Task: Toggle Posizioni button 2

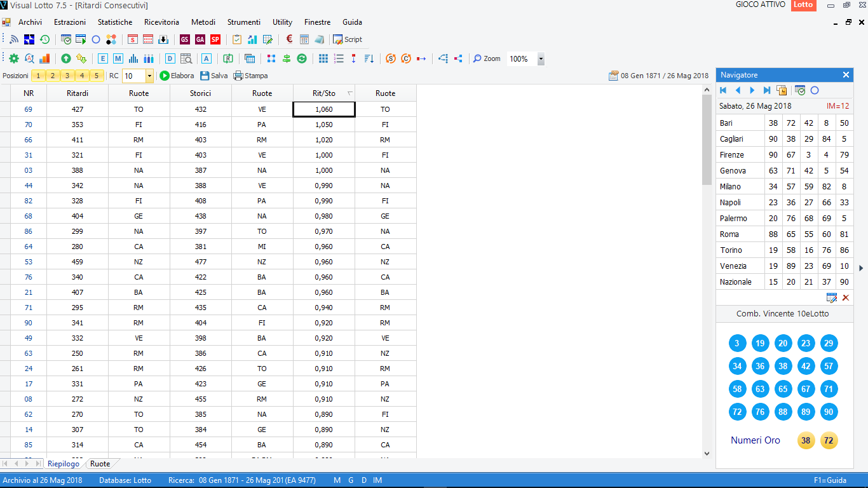Action: click(53, 76)
